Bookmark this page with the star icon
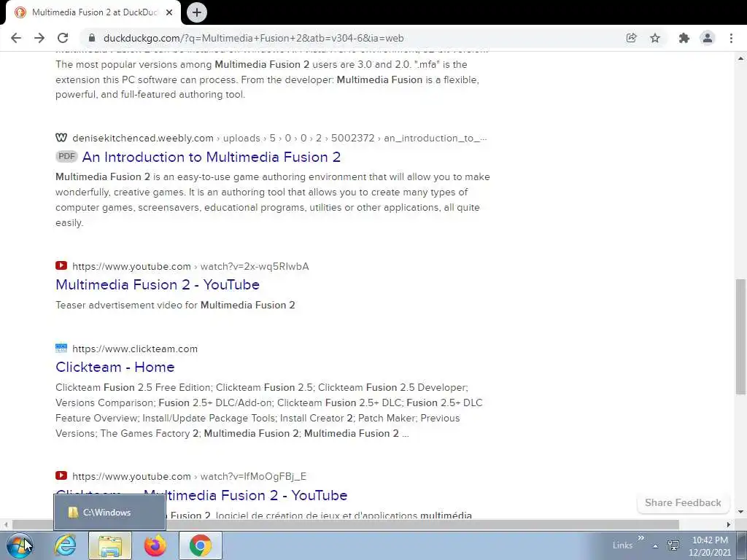747x560 pixels. pos(655,38)
